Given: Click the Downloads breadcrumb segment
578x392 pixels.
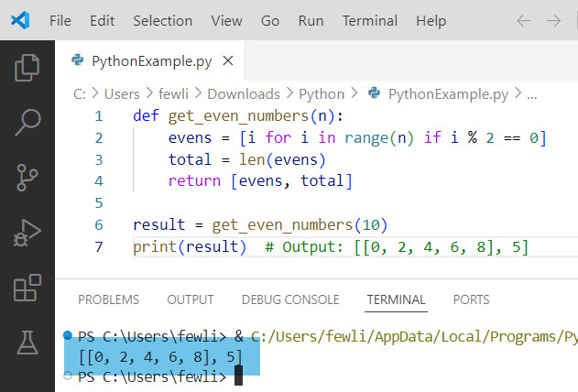Looking at the screenshot, I should point(244,94).
